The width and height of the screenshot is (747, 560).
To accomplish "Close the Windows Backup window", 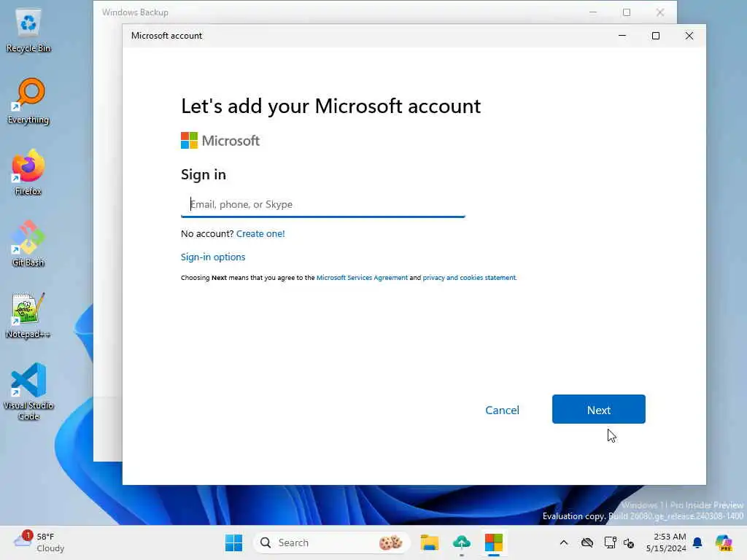I will (659, 12).
